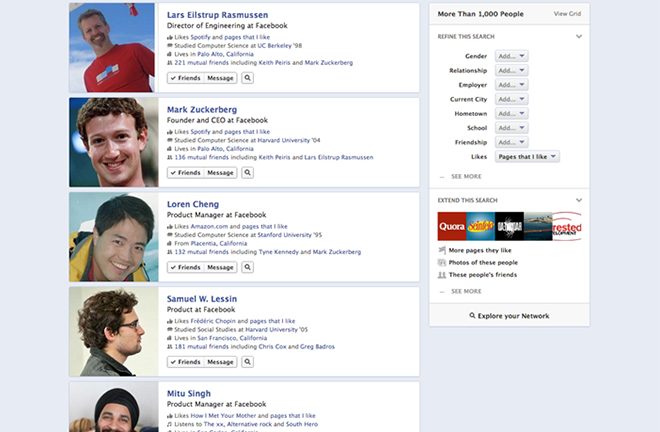The height and width of the screenshot is (432, 660).
Task: Toggle Friends button for Lars Eilstrup Rasmussen
Action: [186, 78]
